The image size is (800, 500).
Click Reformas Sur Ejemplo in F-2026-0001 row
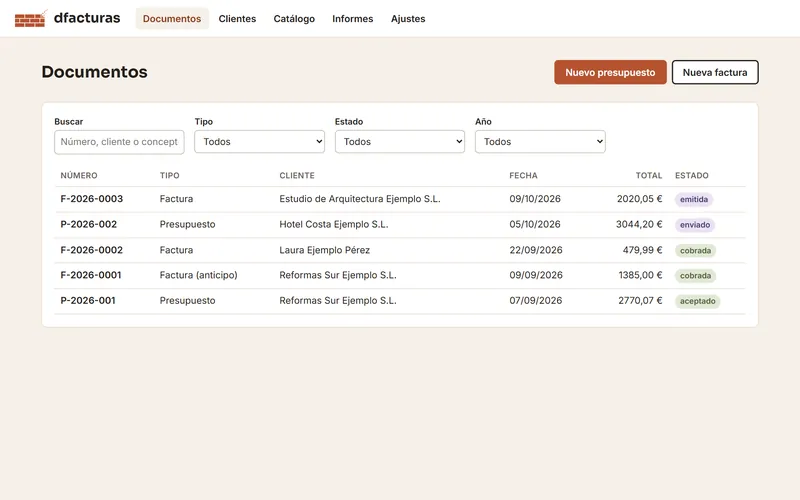coord(338,275)
